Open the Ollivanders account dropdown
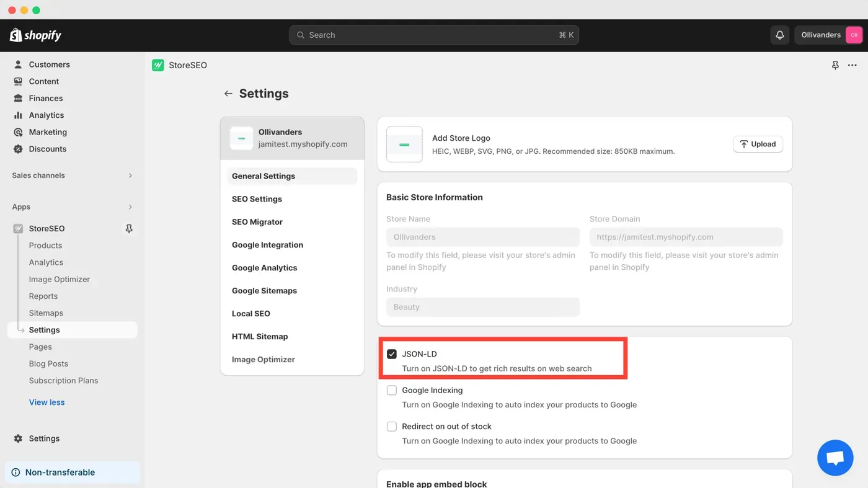Screen dimensions: 868x488 828,35
